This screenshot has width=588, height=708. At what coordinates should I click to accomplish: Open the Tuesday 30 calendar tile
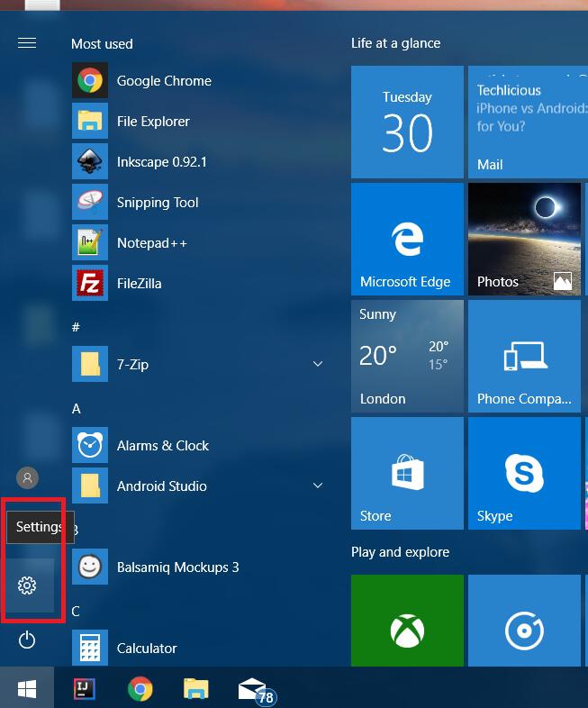click(408, 122)
